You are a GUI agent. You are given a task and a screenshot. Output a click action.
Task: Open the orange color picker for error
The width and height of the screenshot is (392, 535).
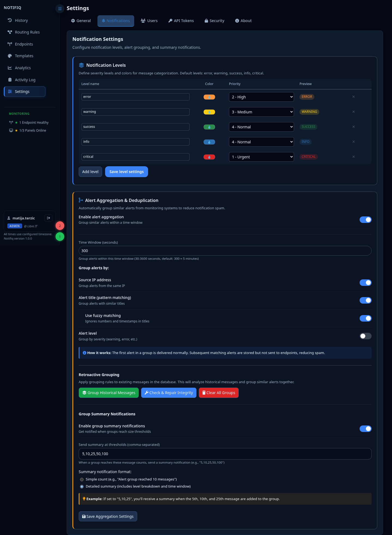pyautogui.click(x=209, y=97)
